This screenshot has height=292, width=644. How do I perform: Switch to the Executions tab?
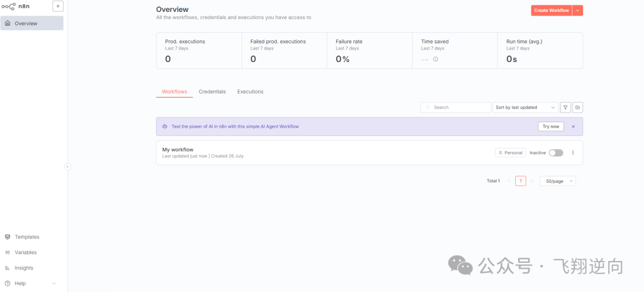point(250,92)
